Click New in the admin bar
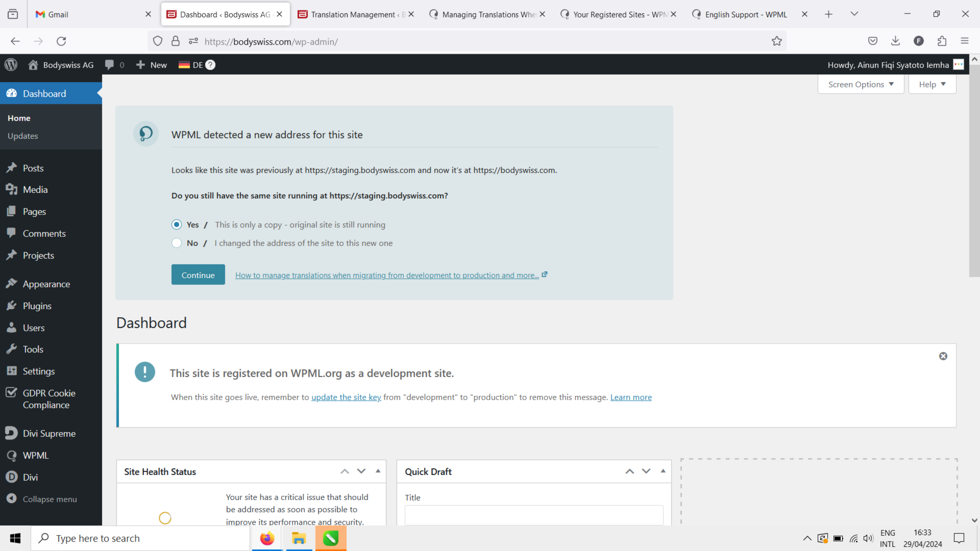980x551 pixels. (x=151, y=65)
